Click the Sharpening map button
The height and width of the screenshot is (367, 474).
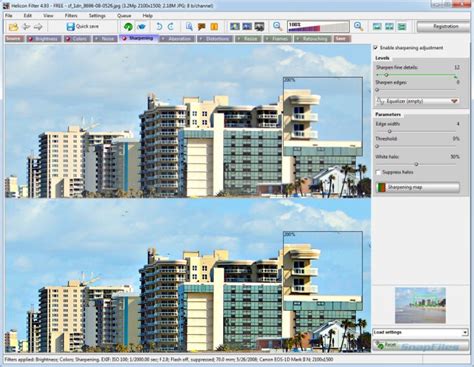pyautogui.click(x=417, y=187)
